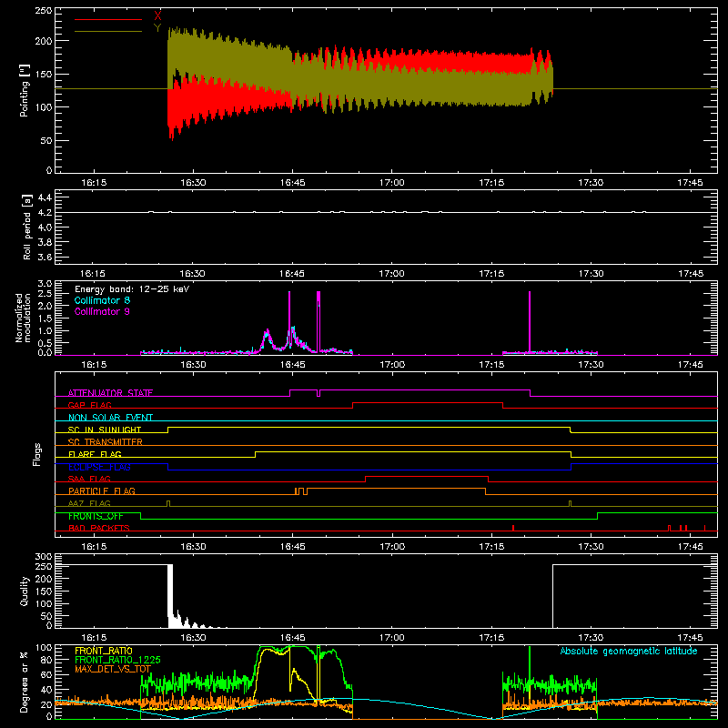This screenshot has width=728, height=728.
Task: Click the 4.2 value on Roll period axis
Action: click(45, 213)
